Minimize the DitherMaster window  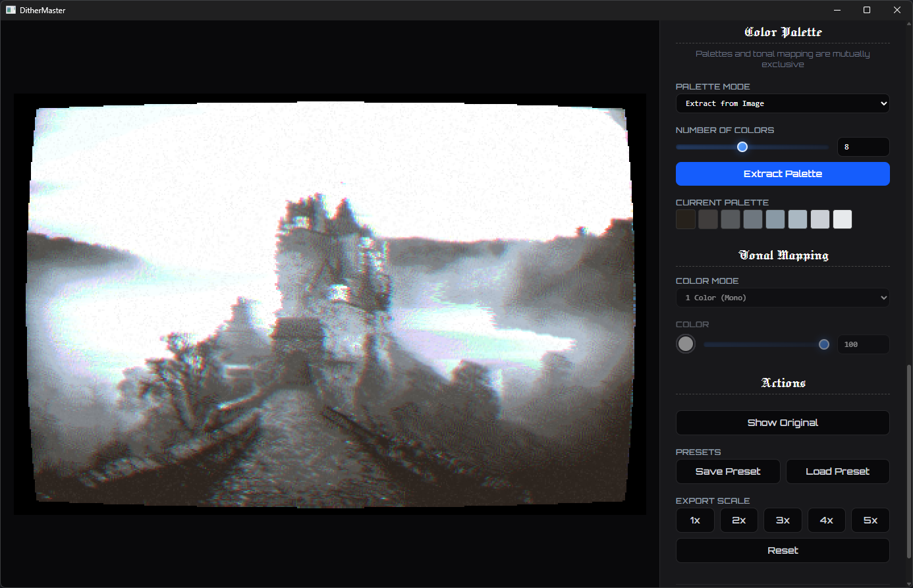pos(837,10)
